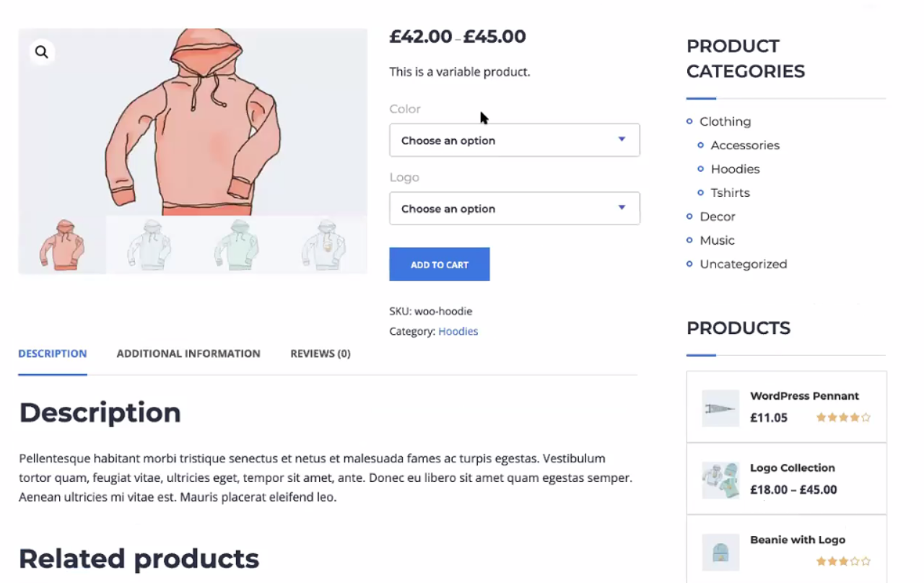
Task: Select the hoodie with logo thumbnail
Action: [x=323, y=245]
